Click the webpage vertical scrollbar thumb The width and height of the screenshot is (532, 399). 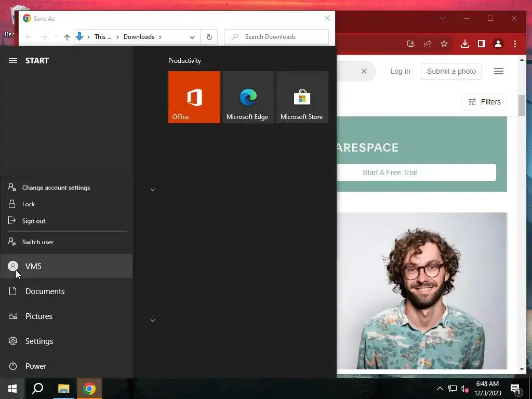click(522, 105)
